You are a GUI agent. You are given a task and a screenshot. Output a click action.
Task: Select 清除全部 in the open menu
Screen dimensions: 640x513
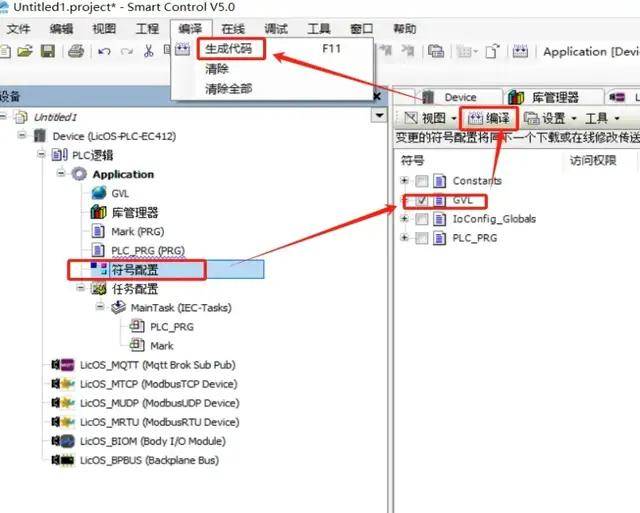click(x=229, y=89)
